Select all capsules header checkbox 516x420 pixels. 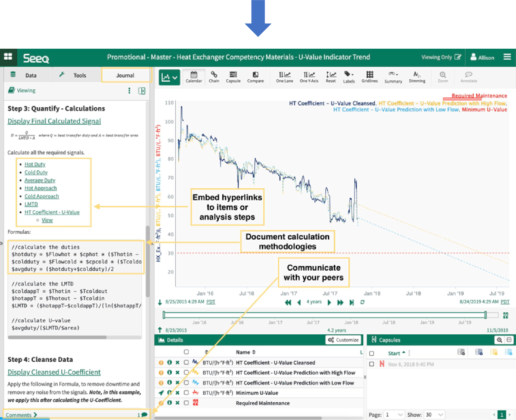[372, 354]
